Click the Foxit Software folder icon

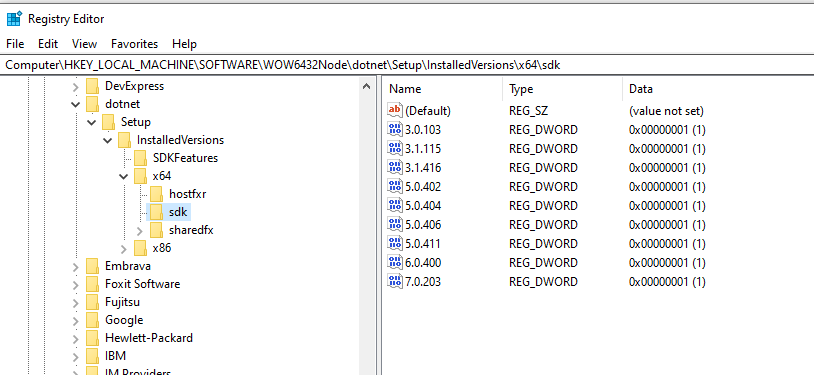pos(92,284)
